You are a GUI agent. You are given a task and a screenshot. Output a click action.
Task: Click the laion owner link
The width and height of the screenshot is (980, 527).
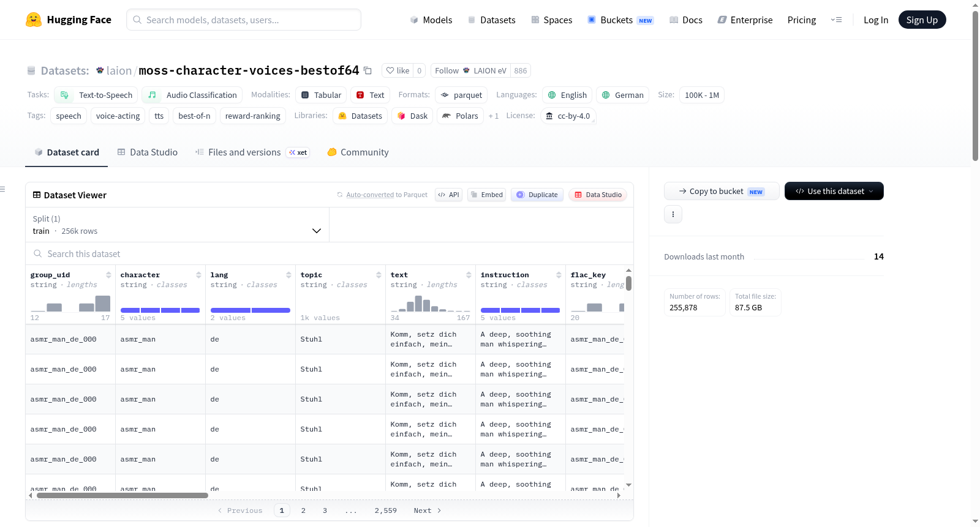pos(119,70)
